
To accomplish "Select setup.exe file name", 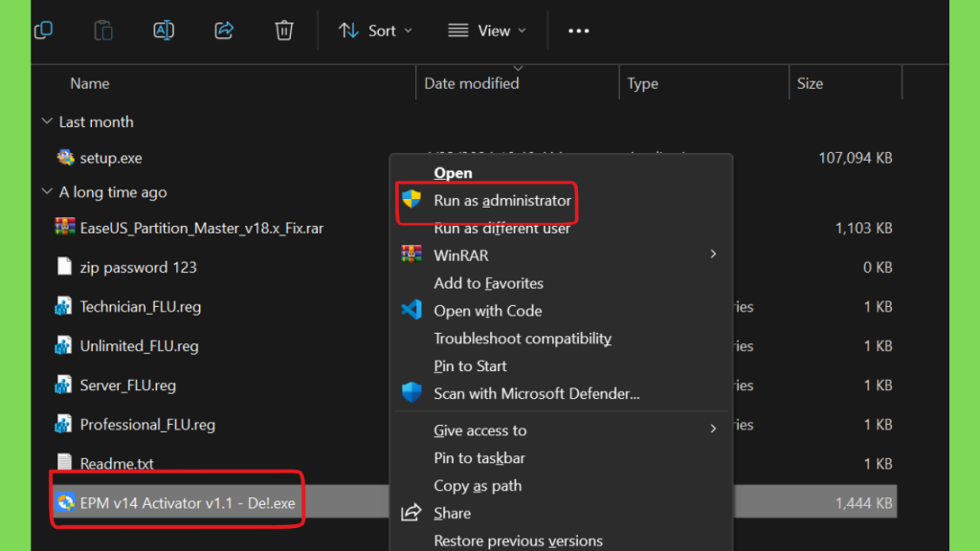I will coord(111,158).
